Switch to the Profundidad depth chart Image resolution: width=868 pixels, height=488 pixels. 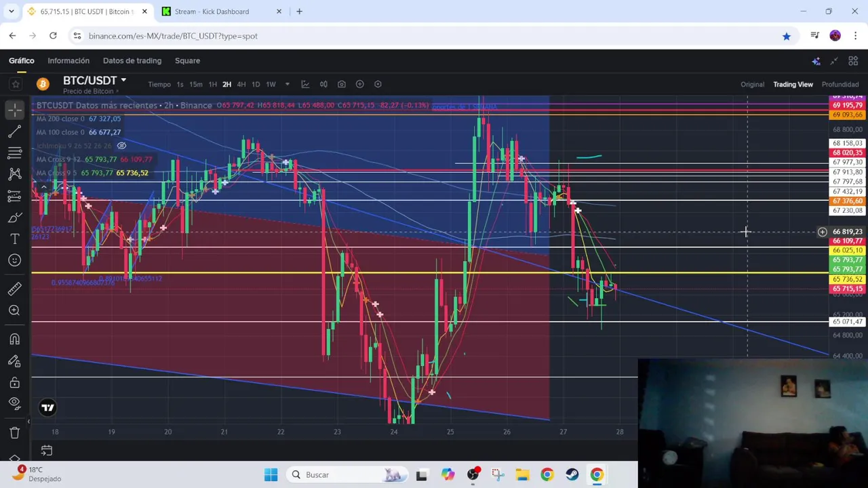840,84
